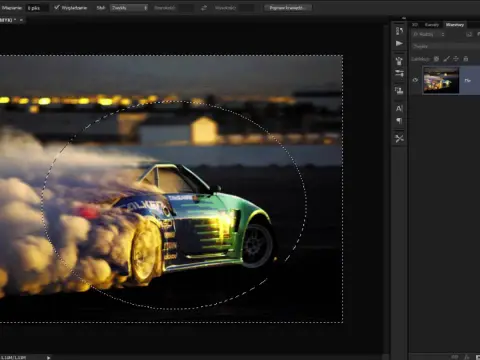This screenshot has height=360, width=480.
Task: Switch to the 3D panel tab
Action: point(415,25)
